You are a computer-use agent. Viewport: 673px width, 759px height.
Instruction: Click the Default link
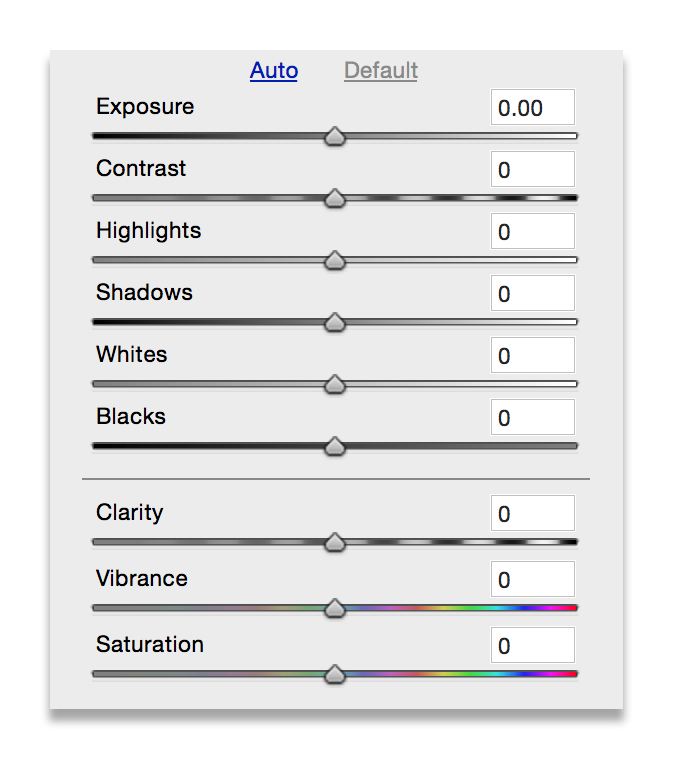[381, 71]
